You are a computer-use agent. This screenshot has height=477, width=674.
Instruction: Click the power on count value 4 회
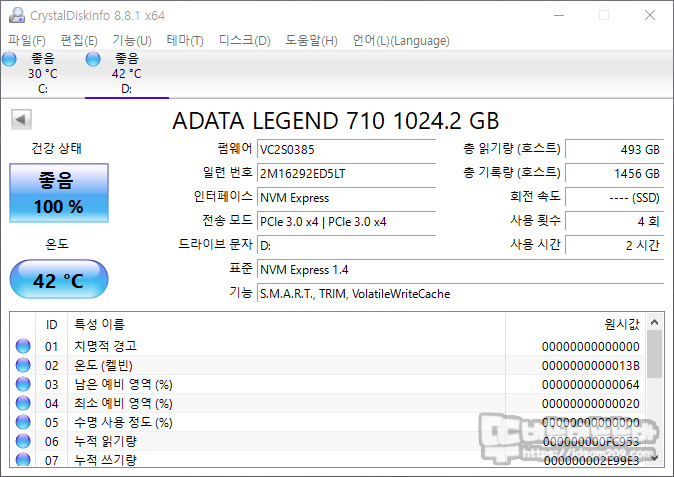coord(615,222)
